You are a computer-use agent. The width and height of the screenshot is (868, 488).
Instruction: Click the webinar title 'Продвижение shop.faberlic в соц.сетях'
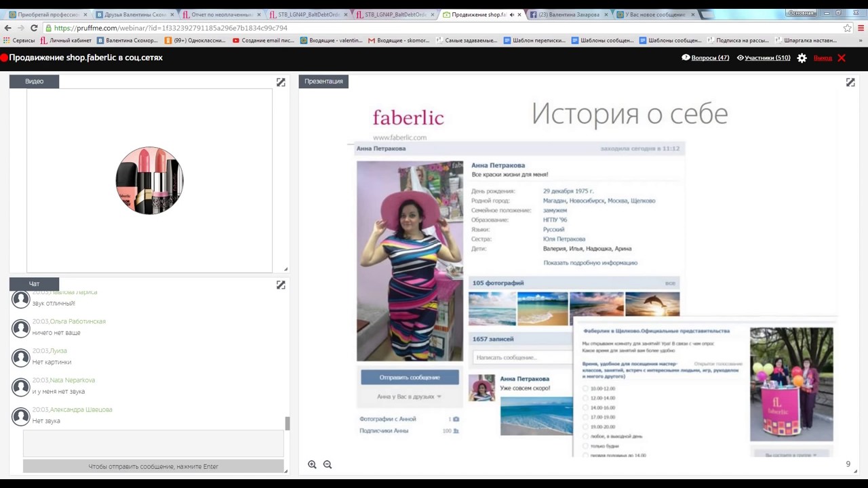[x=85, y=58]
